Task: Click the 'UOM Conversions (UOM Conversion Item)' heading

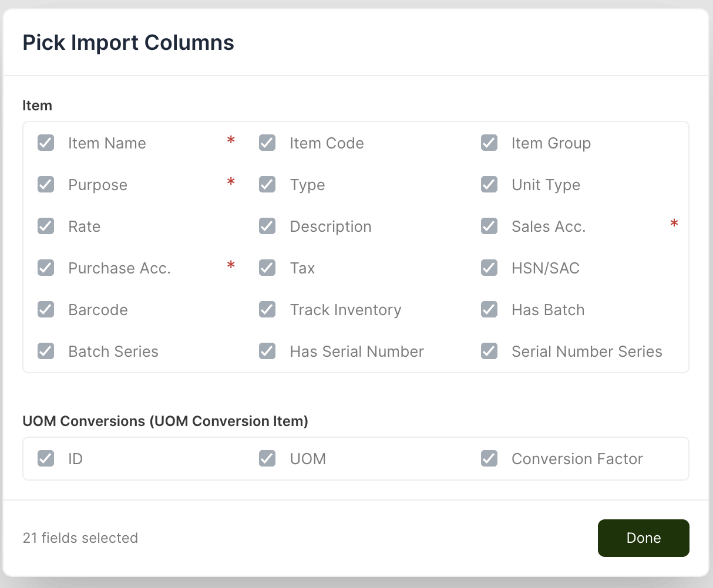Action: [166, 421]
